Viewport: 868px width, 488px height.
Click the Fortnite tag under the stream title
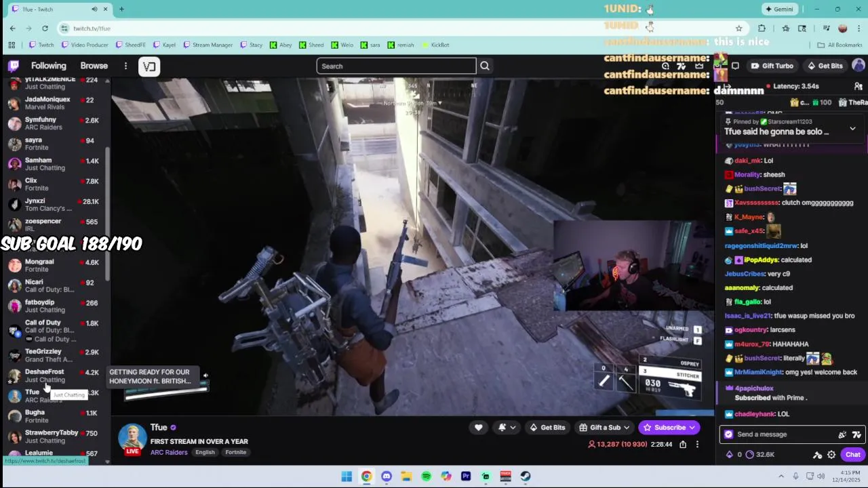tap(235, 452)
